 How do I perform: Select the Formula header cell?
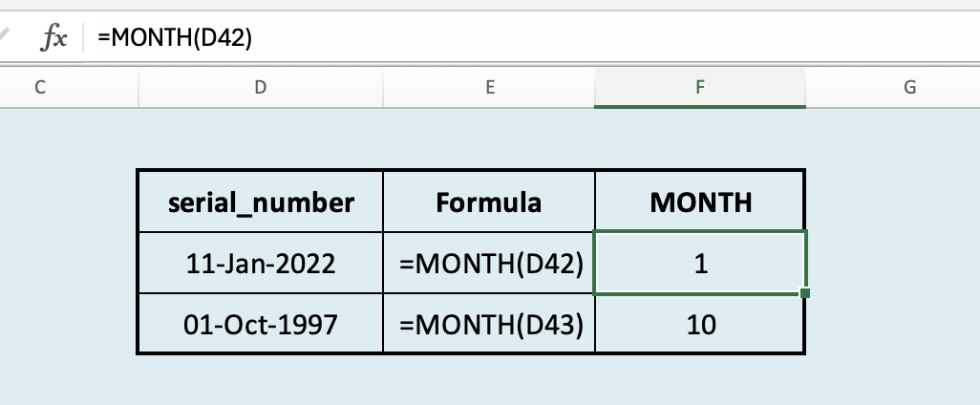coord(489,202)
